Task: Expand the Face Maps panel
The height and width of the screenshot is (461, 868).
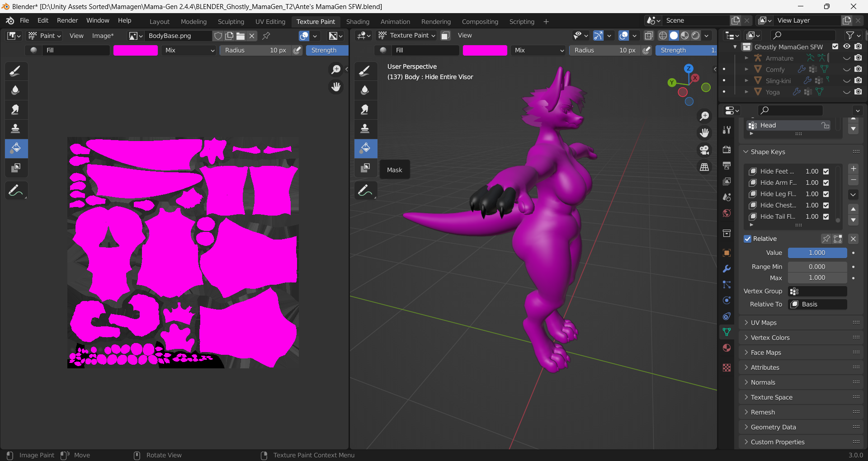Action: click(x=766, y=353)
